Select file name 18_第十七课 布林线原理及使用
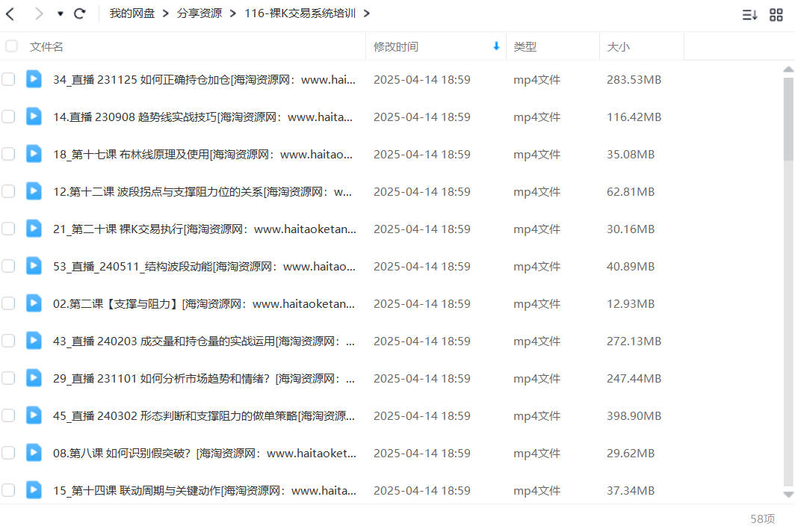 pyautogui.click(x=202, y=154)
